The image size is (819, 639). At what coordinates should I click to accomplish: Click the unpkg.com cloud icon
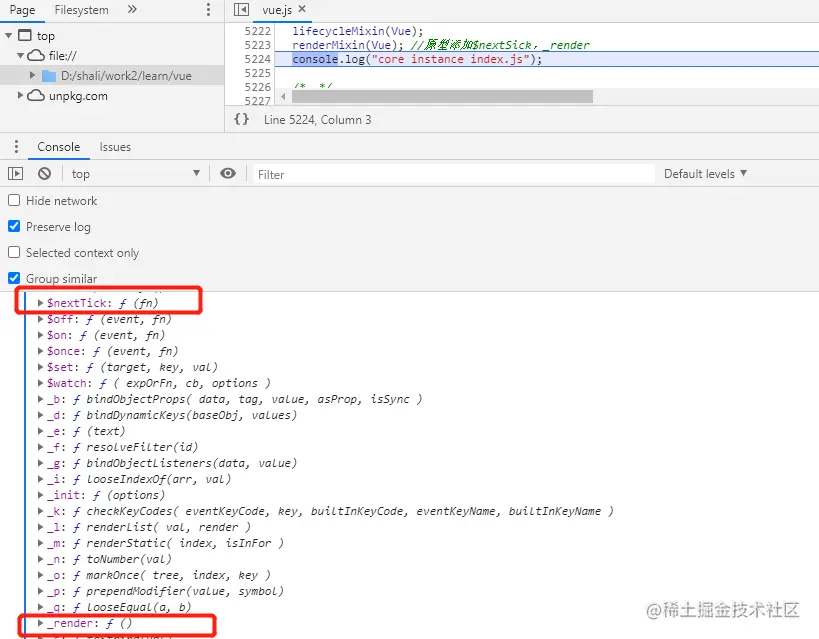(36, 96)
